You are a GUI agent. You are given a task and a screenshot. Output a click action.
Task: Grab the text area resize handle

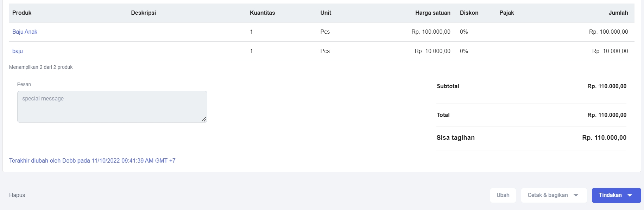[x=204, y=119]
